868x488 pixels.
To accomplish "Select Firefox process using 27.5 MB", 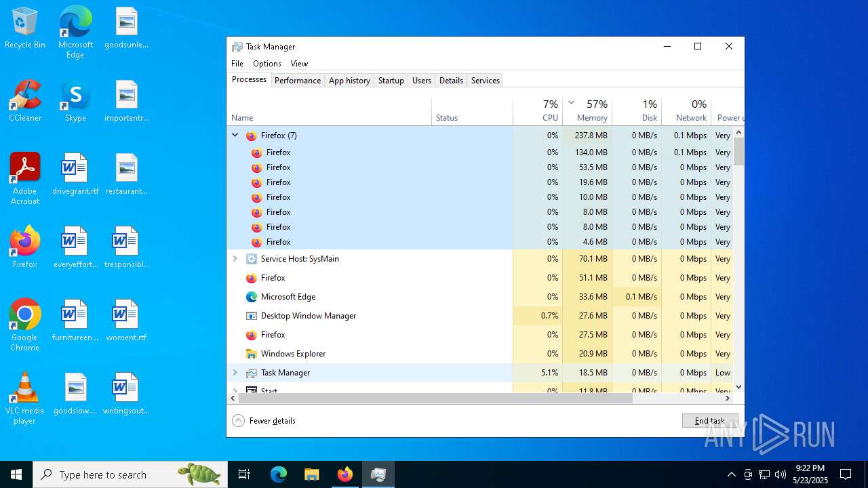I will pos(480,335).
